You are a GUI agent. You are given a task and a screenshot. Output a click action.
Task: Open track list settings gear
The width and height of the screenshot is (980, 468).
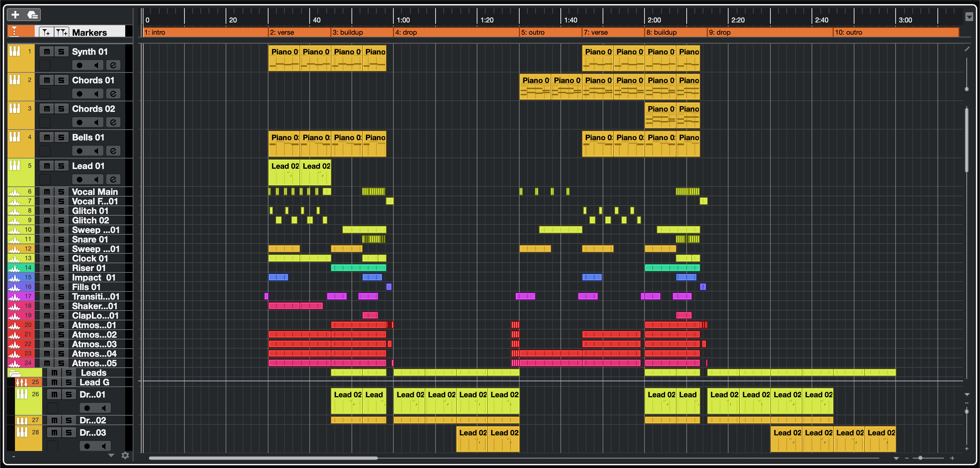(125, 455)
